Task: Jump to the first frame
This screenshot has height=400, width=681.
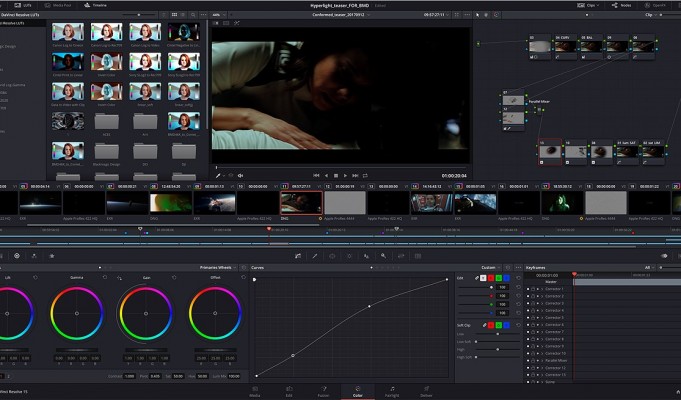Action: (x=316, y=175)
